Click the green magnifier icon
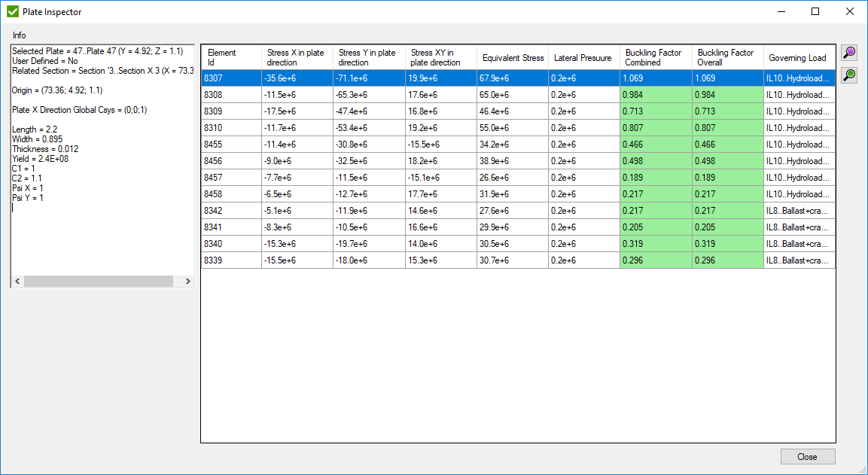The image size is (868, 475). click(849, 75)
